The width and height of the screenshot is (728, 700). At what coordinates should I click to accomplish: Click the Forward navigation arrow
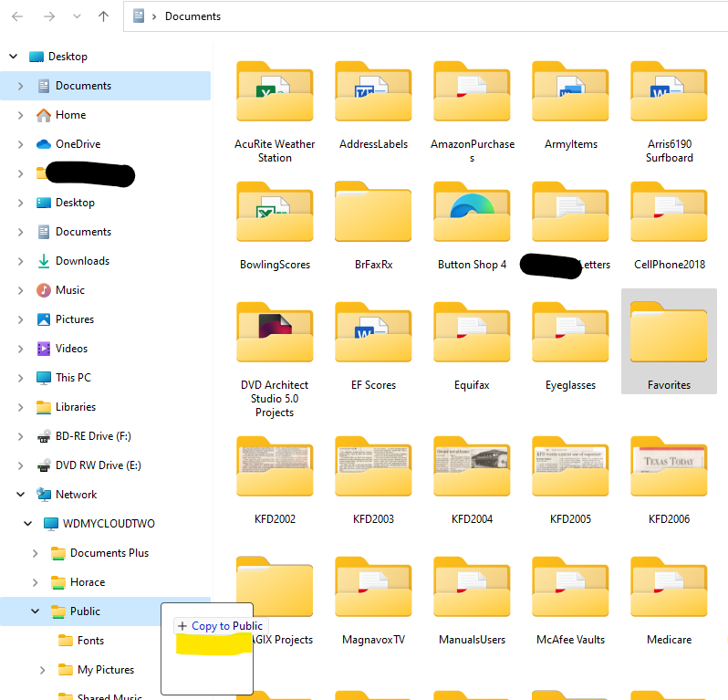click(49, 16)
